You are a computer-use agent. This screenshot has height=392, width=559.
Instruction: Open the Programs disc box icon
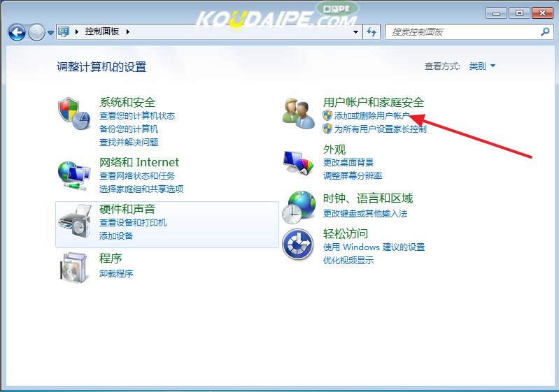pos(73,267)
